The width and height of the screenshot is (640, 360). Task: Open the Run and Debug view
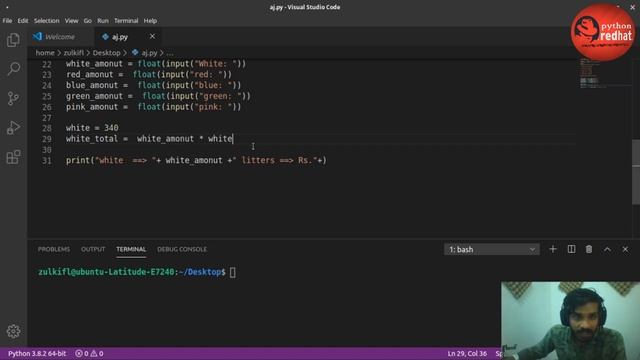coord(13,128)
